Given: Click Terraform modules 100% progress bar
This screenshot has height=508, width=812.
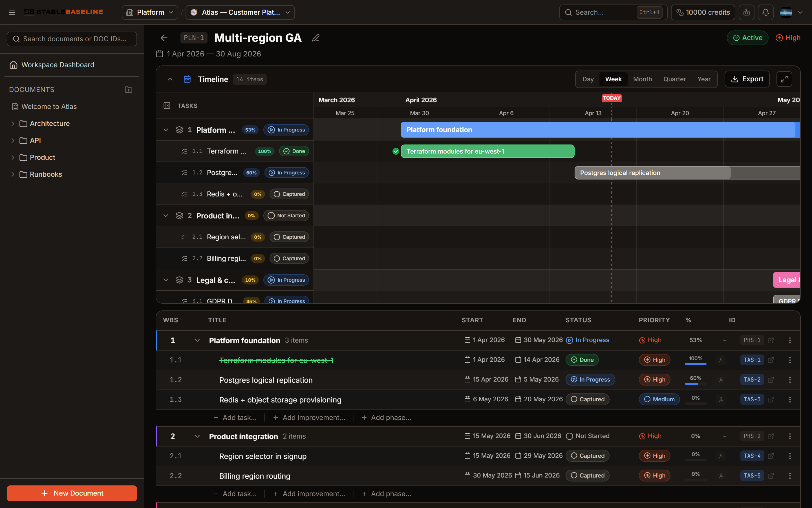Looking at the screenshot, I should [696, 364].
